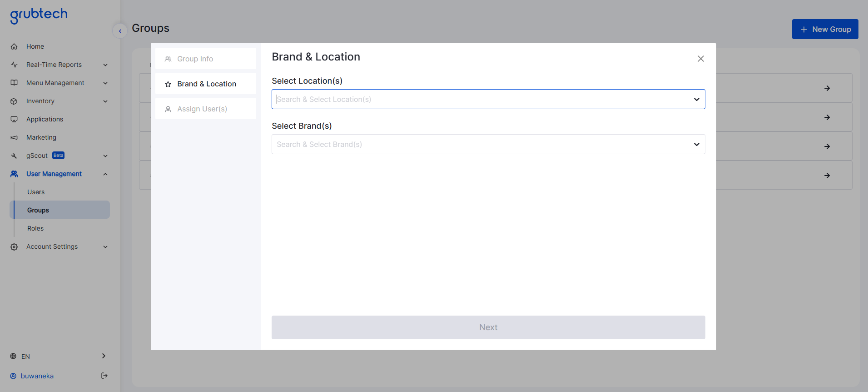Click the buwaneka username link
Image resolution: width=868 pixels, height=392 pixels.
[37, 376]
